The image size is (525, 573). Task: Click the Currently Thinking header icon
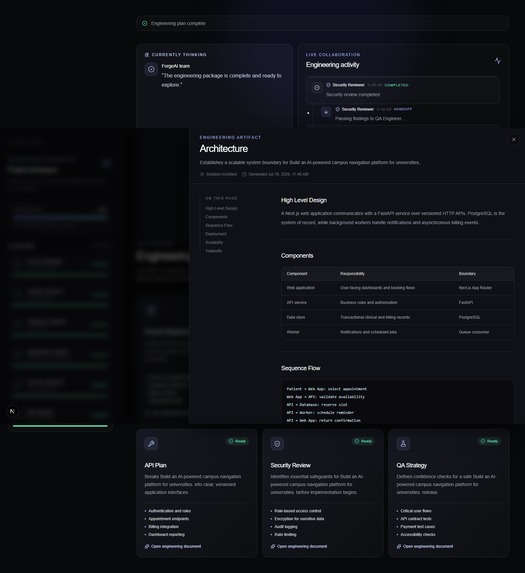coord(147,54)
